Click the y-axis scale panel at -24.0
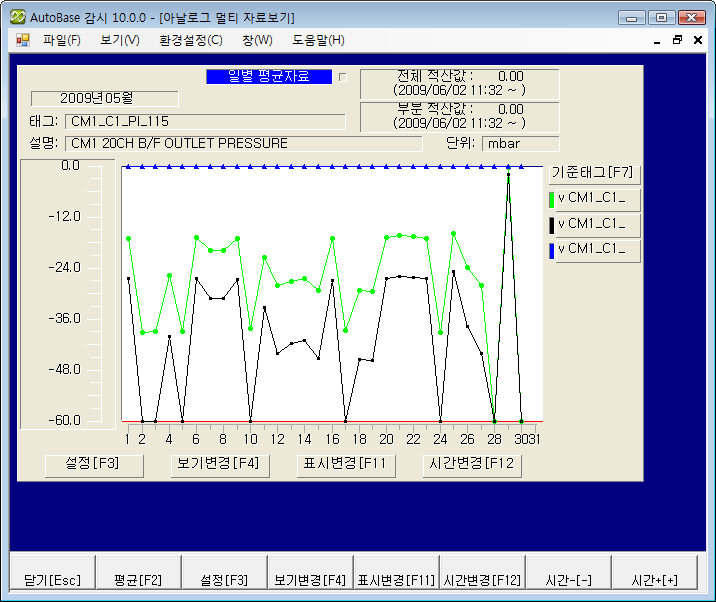Screen dimensions: 716x602 65,267
